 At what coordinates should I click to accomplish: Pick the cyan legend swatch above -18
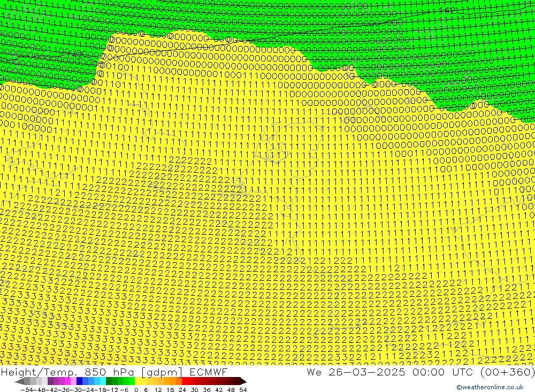(103, 381)
